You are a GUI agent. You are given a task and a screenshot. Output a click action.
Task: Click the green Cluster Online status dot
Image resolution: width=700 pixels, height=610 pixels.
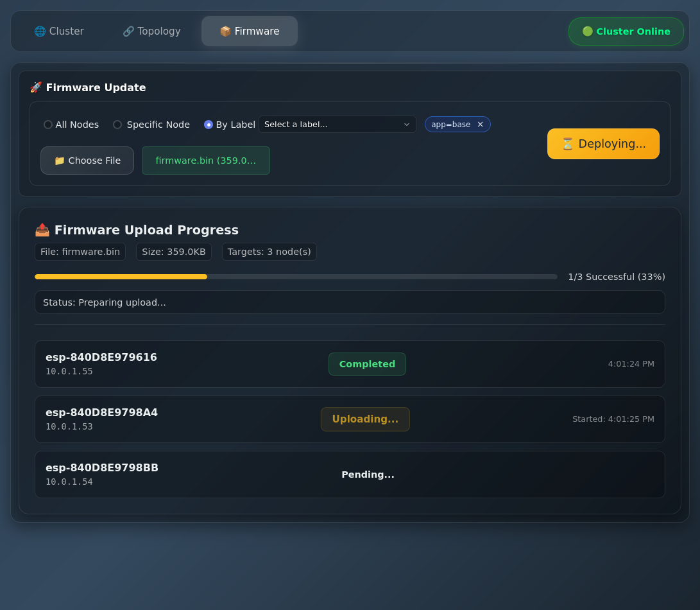(587, 31)
